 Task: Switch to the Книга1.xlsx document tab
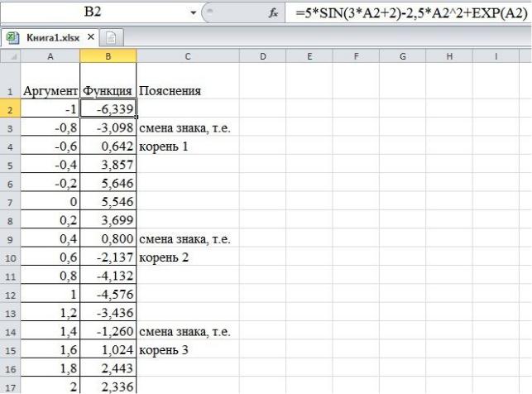click(53, 37)
